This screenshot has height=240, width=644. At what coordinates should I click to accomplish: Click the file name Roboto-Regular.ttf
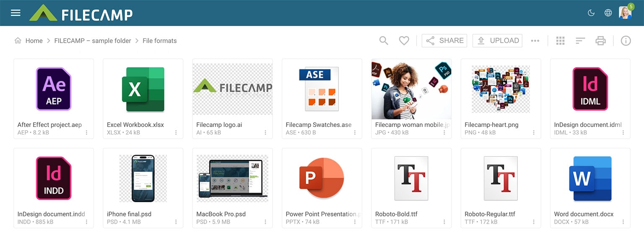click(490, 214)
